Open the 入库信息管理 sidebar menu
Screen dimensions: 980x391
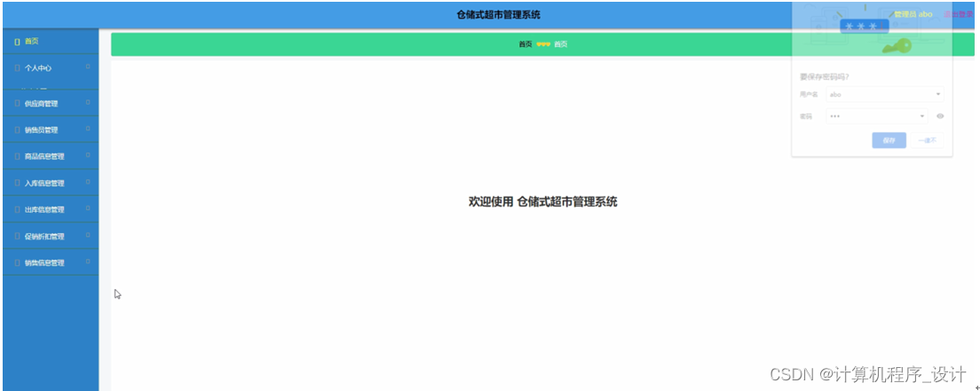pyautogui.click(x=51, y=183)
